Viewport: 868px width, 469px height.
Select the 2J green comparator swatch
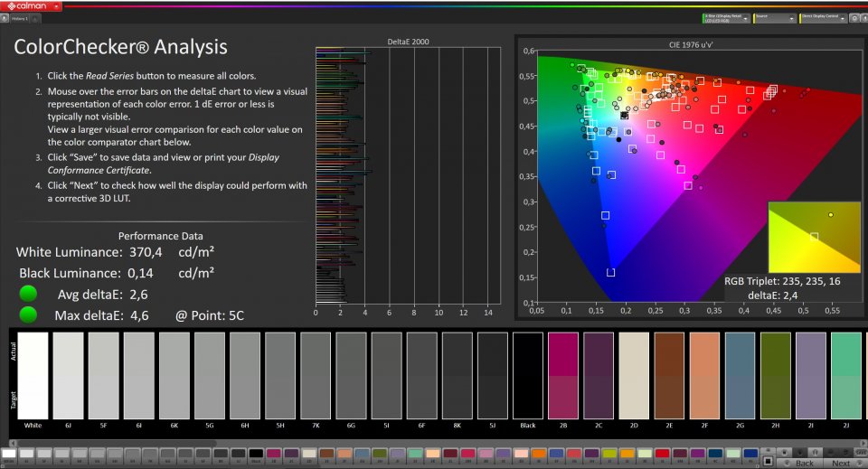pos(846,376)
